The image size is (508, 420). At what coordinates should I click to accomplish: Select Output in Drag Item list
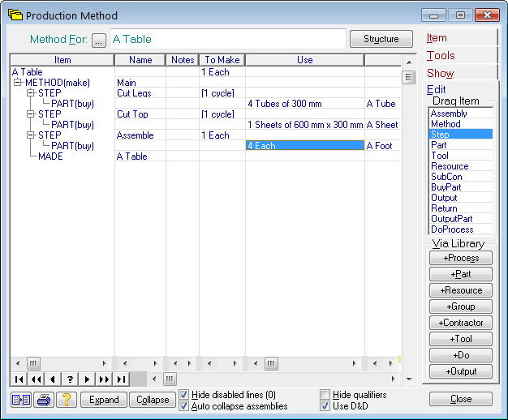pos(461,198)
